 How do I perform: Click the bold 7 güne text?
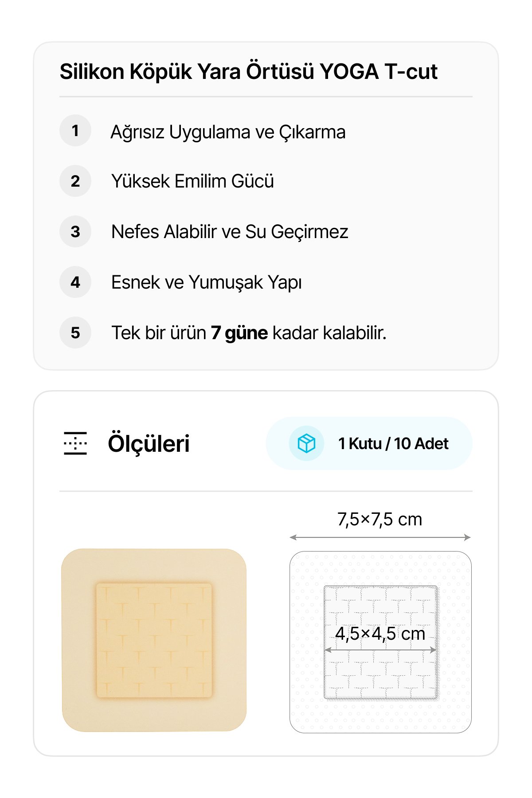pos(239,333)
